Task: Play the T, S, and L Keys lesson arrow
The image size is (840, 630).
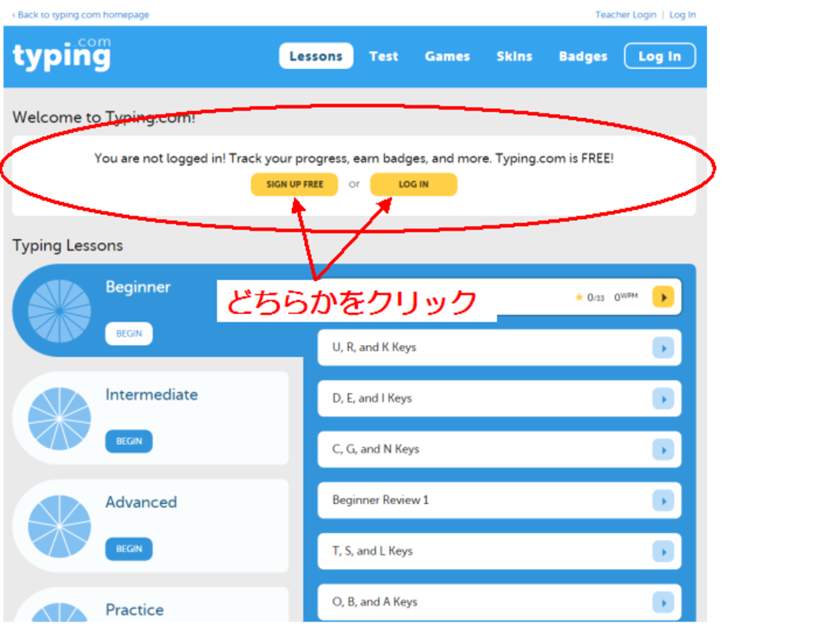Action: (663, 552)
